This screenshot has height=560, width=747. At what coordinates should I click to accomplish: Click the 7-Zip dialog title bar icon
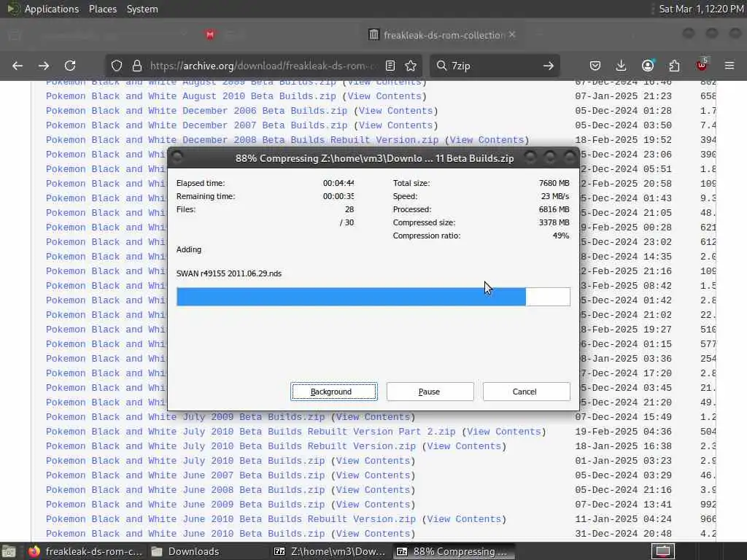(x=177, y=157)
